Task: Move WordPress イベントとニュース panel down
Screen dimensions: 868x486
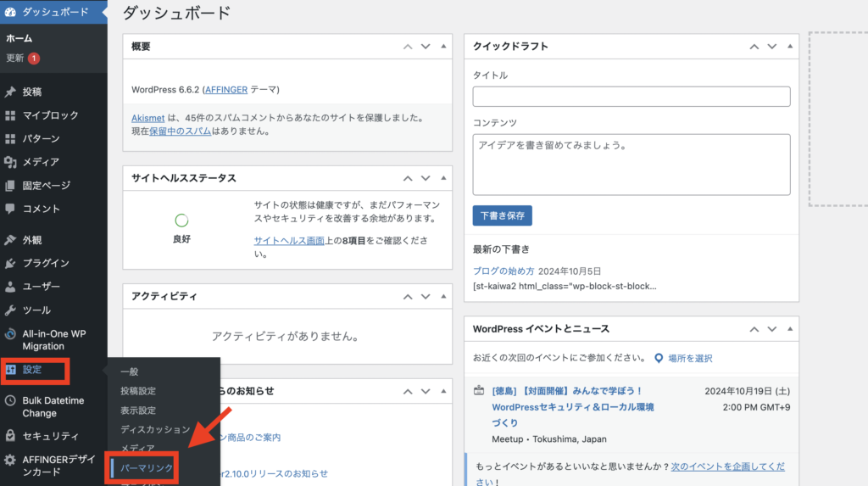Action: click(x=771, y=329)
